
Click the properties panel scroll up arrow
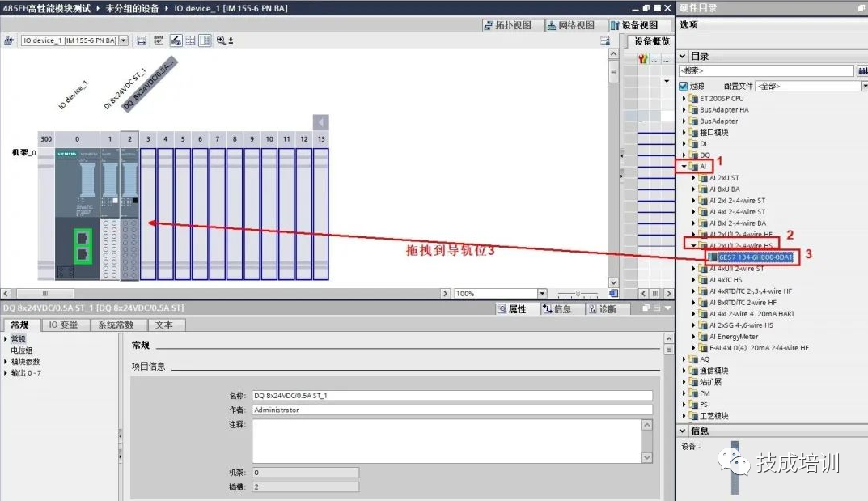669,338
